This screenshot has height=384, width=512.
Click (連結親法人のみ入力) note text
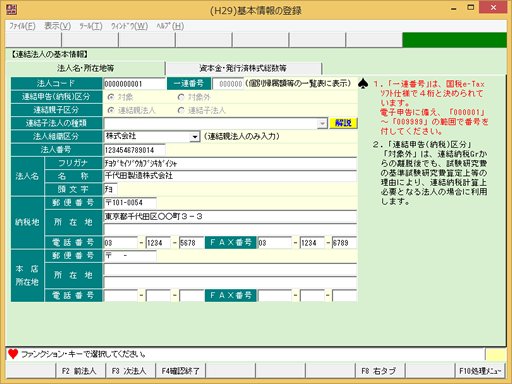click(242, 136)
